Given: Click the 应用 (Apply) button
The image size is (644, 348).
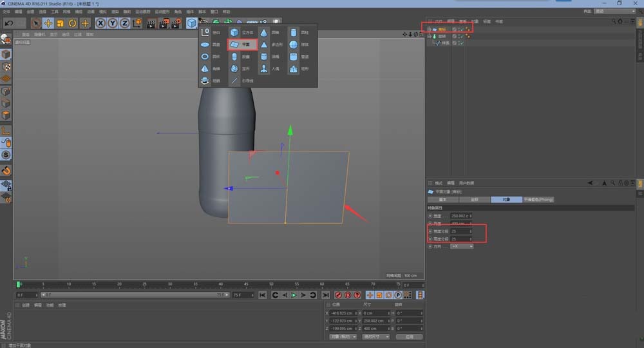Looking at the screenshot, I should [409, 336].
